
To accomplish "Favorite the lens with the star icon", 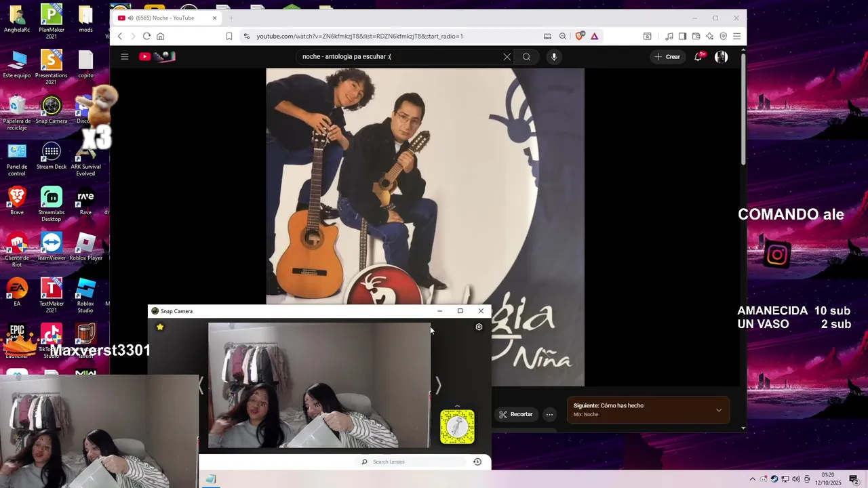I will [160, 327].
